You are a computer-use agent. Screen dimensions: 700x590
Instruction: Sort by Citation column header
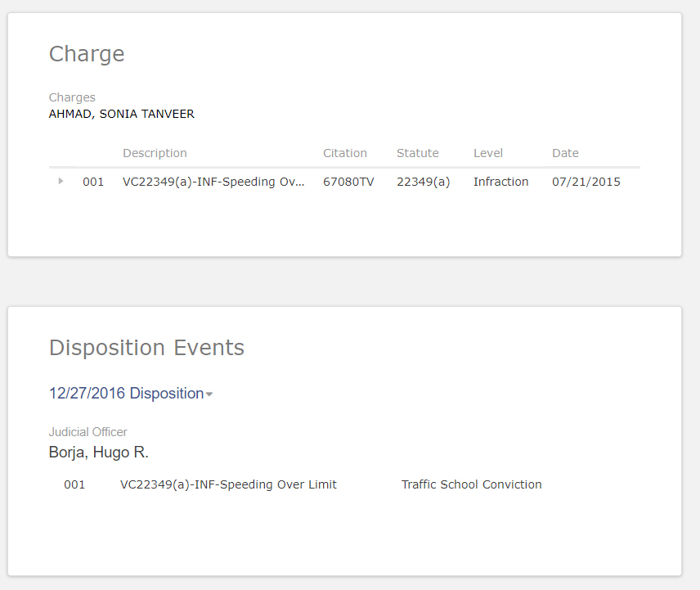point(344,153)
